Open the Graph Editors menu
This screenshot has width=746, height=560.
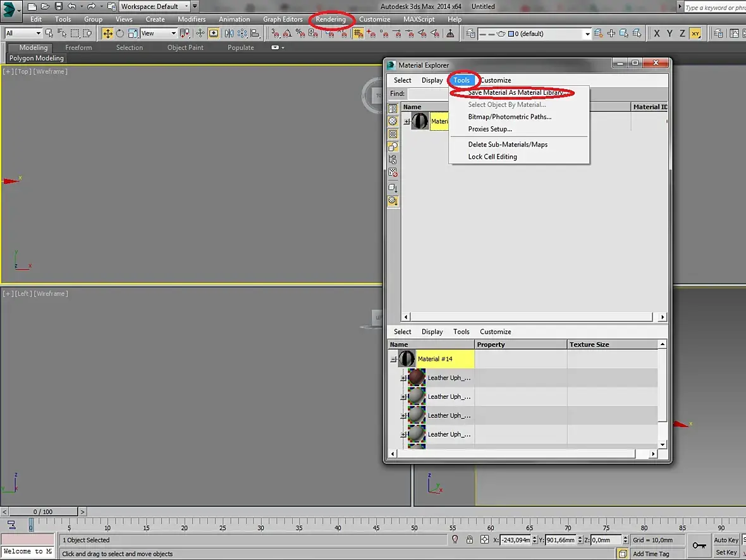[x=283, y=20]
